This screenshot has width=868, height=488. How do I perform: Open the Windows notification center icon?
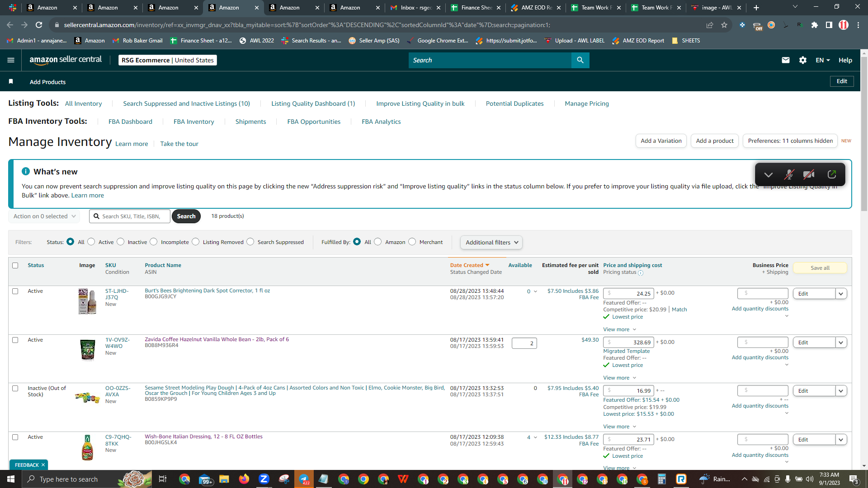(x=854, y=479)
